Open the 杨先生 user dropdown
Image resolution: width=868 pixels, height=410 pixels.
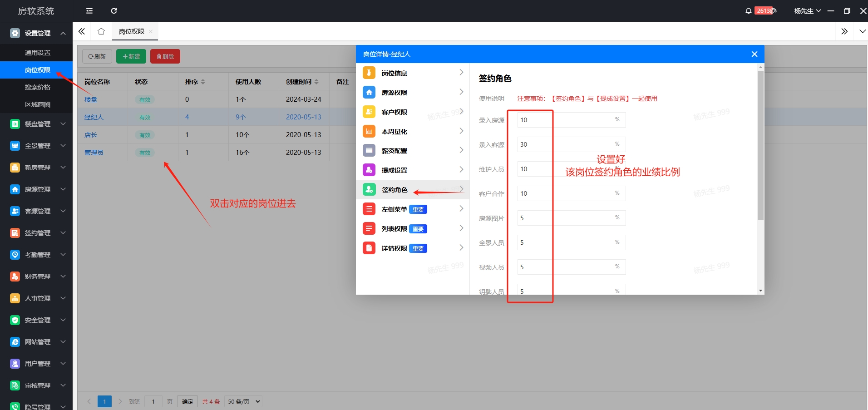pyautogui.click(x=807, y=11)
